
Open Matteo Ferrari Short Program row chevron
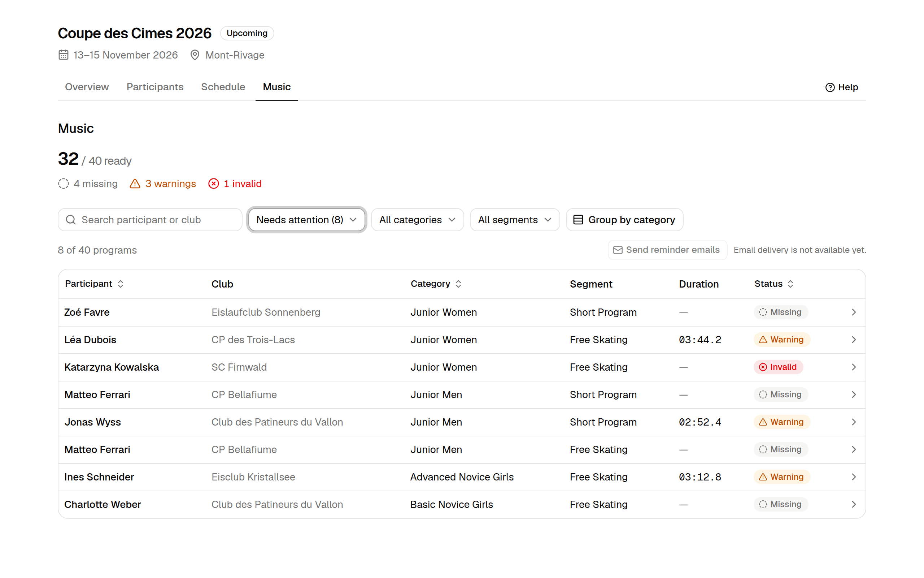(854, 394)
